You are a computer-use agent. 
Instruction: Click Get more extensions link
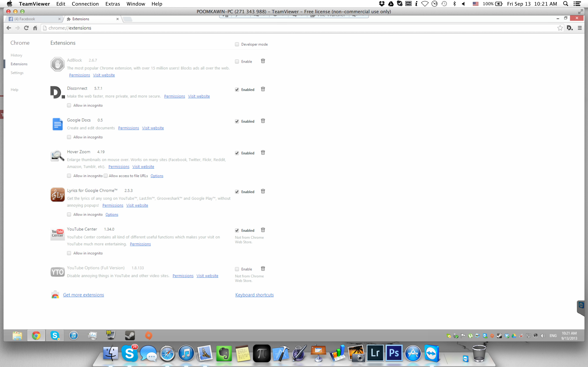[x=83, y=295]
